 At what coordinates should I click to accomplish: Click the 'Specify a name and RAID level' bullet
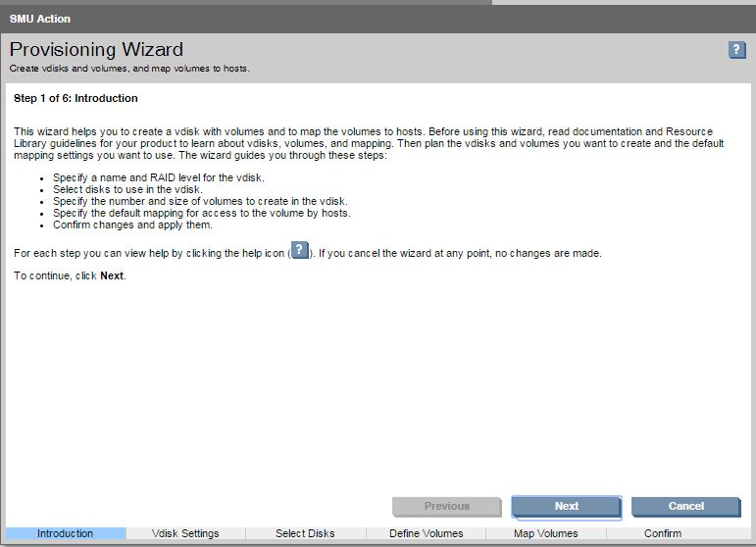coord(159,177)
